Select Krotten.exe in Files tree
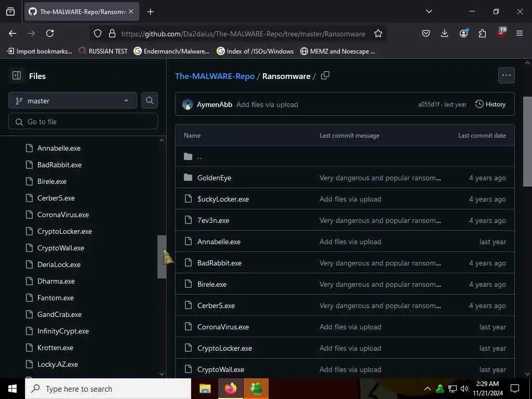The image size is (532, 399). coord(55,348)
